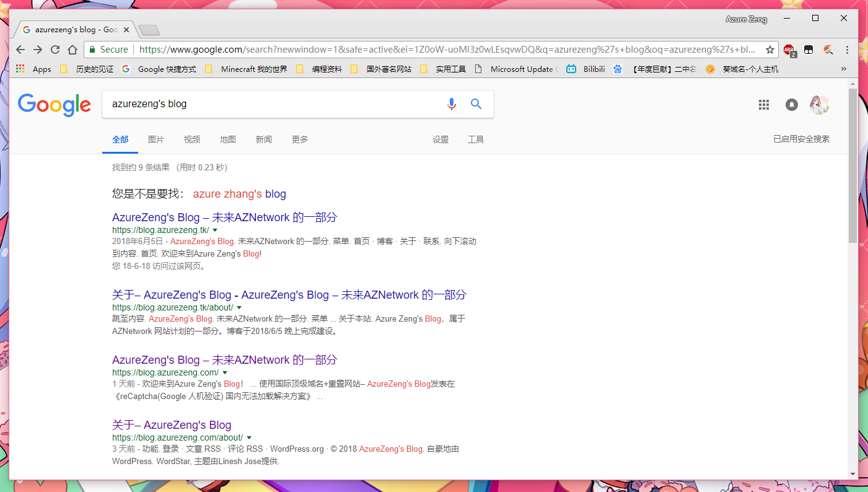Screen dimensions: 868x492
Task: Open the browser home page
Action: coord(72,50)
